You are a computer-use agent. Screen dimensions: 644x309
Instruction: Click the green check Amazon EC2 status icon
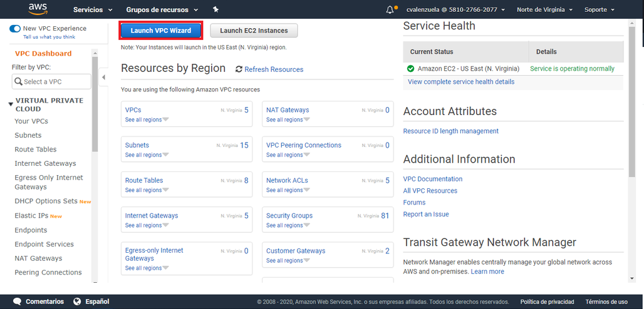pyautogui.click(x=410, y=69)
